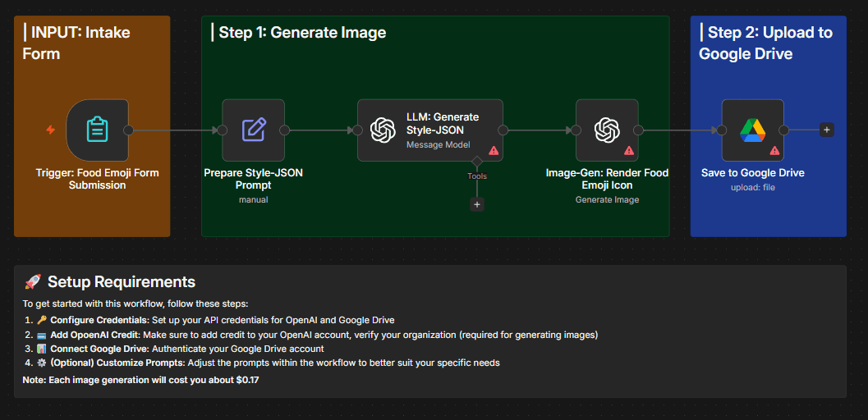
Task: Click the orange lightning trigger bolt icon
Action: (x=50, y=130)
